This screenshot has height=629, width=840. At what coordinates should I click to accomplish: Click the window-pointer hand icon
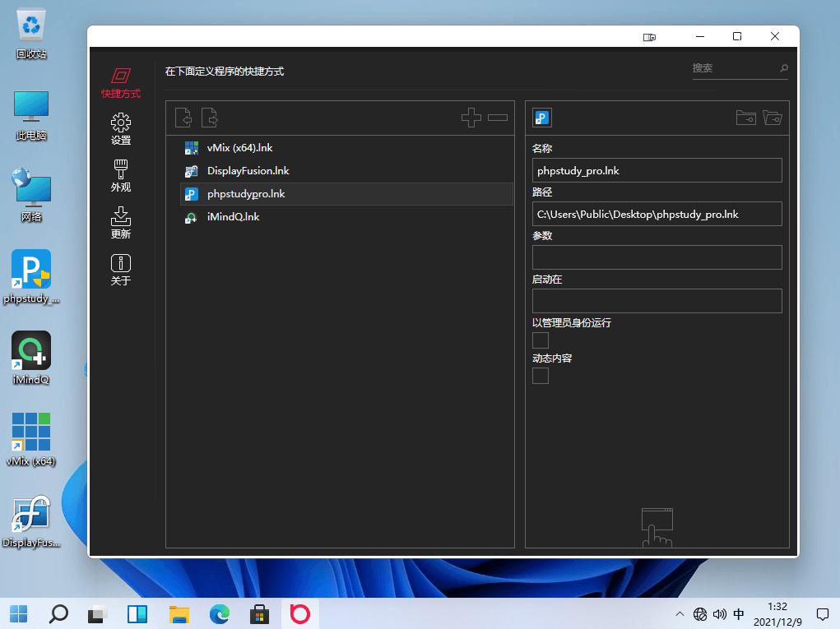pos(657,527)
